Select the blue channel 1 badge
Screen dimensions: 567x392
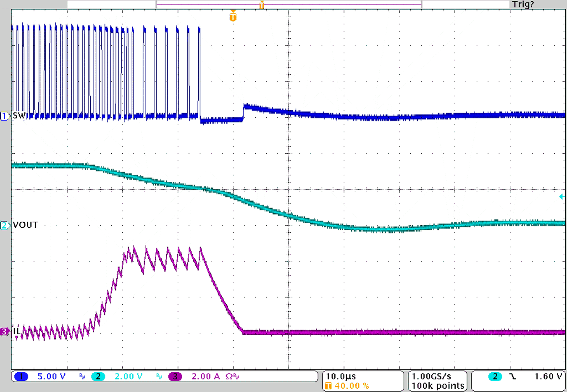21,376
